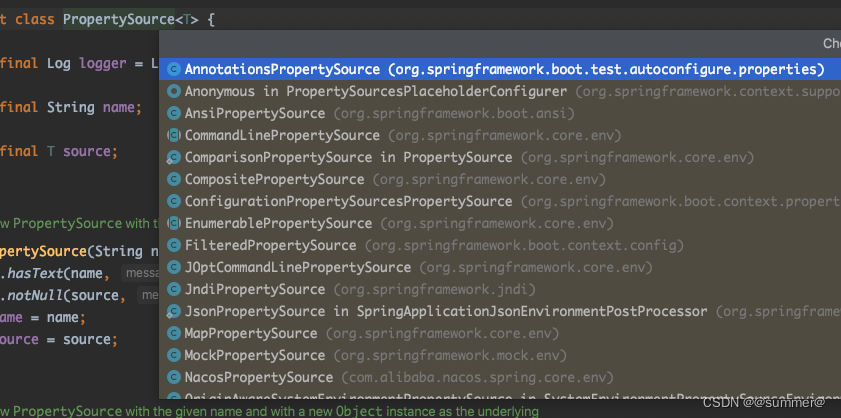This screenshot has width=841, height=418.
Task: Click the hasText method call
Action: point(35,274)
